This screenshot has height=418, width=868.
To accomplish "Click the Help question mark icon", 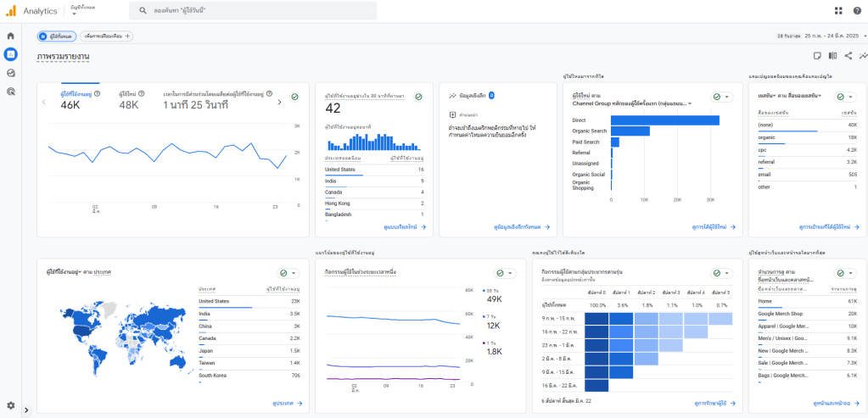I will pos(856,10).
